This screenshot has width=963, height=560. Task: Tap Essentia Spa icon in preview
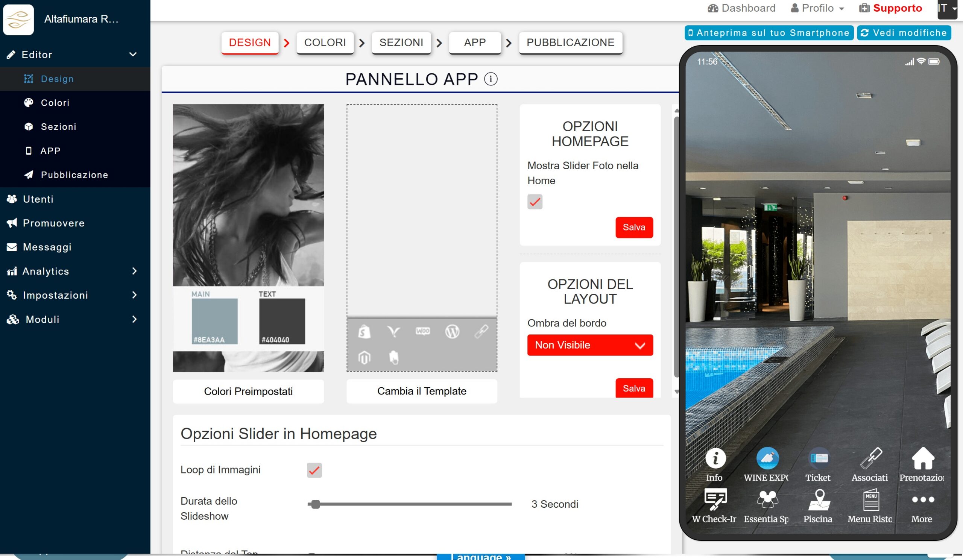point(767,499)
